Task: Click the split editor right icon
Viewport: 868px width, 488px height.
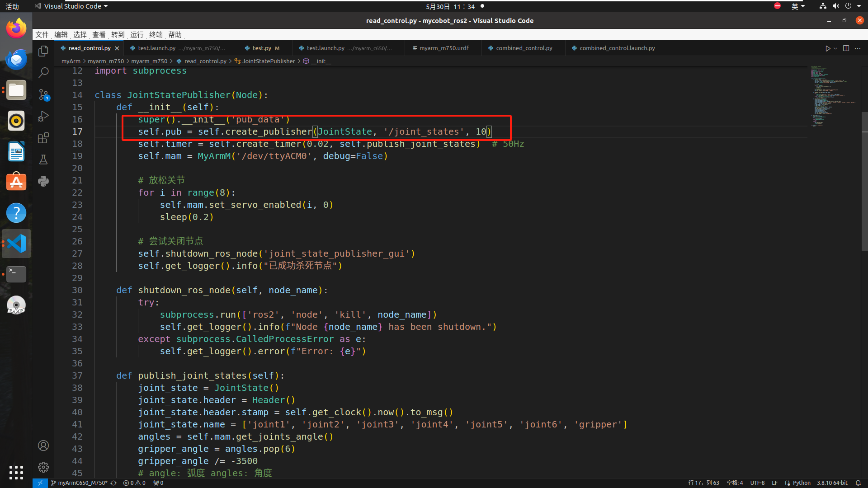Action: tap(846, 48)
